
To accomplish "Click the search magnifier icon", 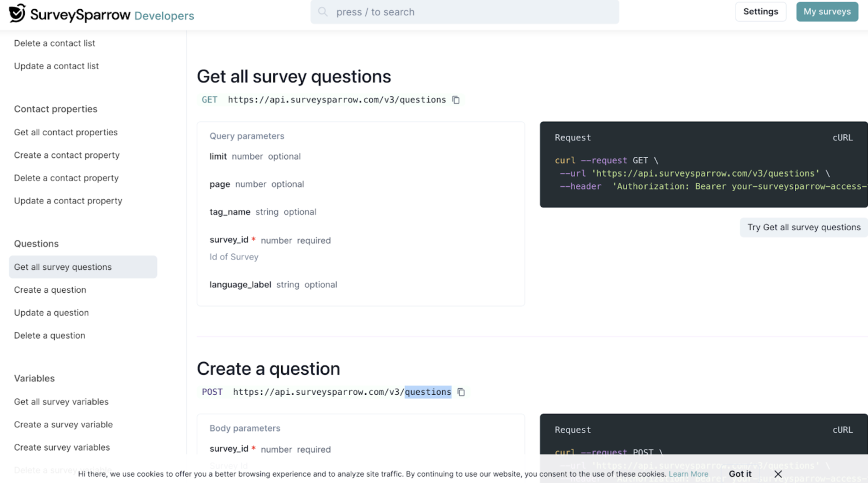I will [323, 12].
